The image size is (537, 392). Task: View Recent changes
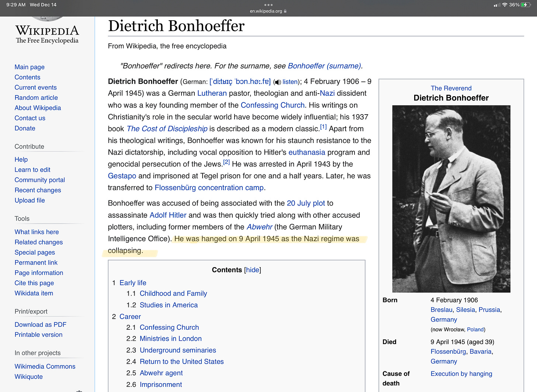(x=38, y=190)
